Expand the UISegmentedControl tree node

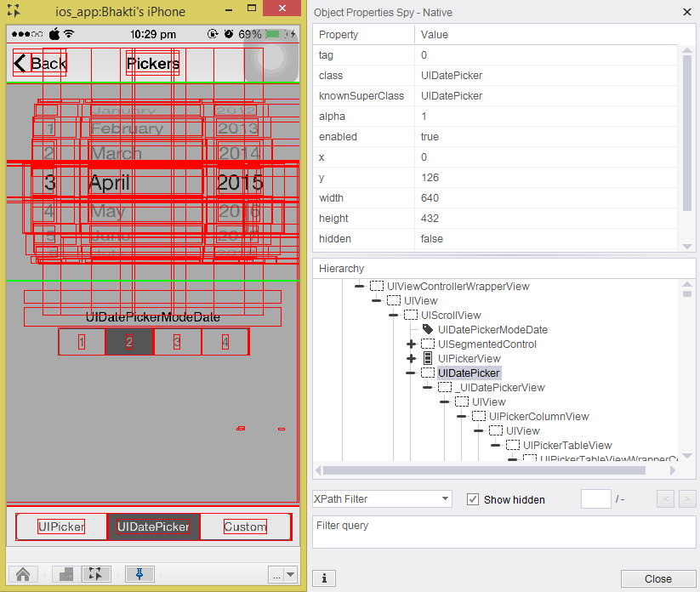pos(411,344)
